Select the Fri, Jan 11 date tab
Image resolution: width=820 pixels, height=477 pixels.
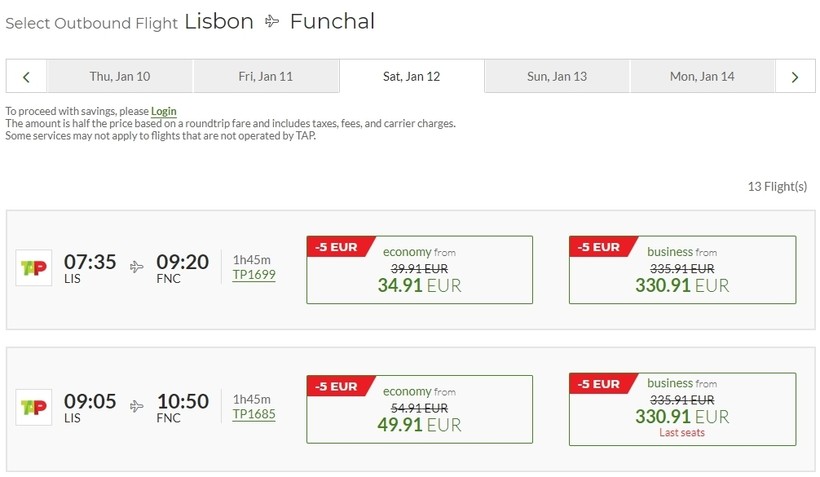click(x=266, y=76)
